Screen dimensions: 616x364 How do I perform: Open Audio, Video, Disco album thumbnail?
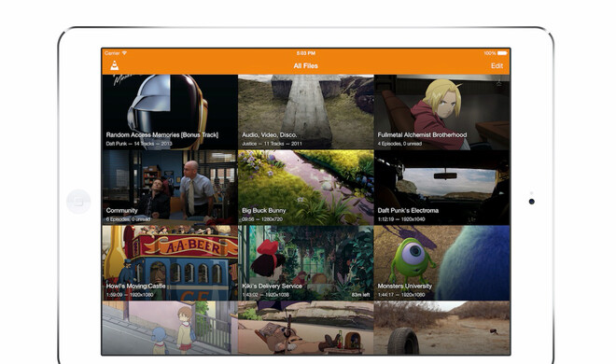click(305, 112)
